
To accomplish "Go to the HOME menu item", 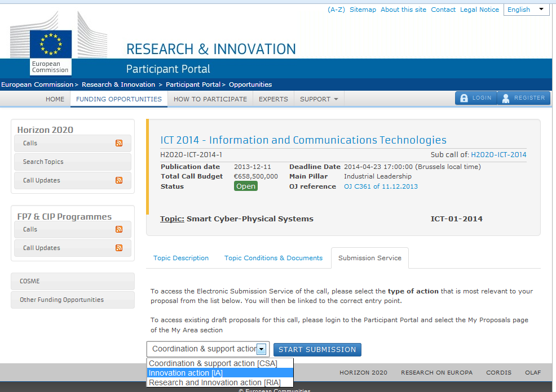I will point(55,99).
